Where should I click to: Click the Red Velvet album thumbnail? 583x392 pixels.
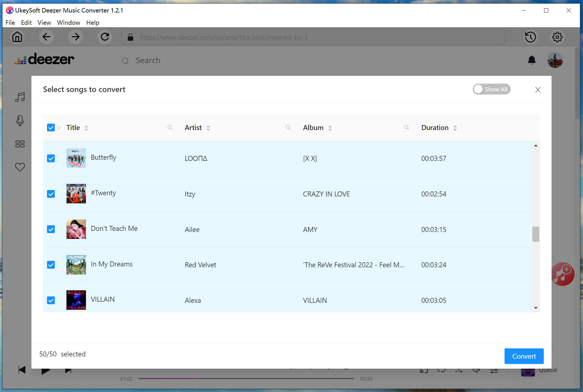[x=76, y=264]
